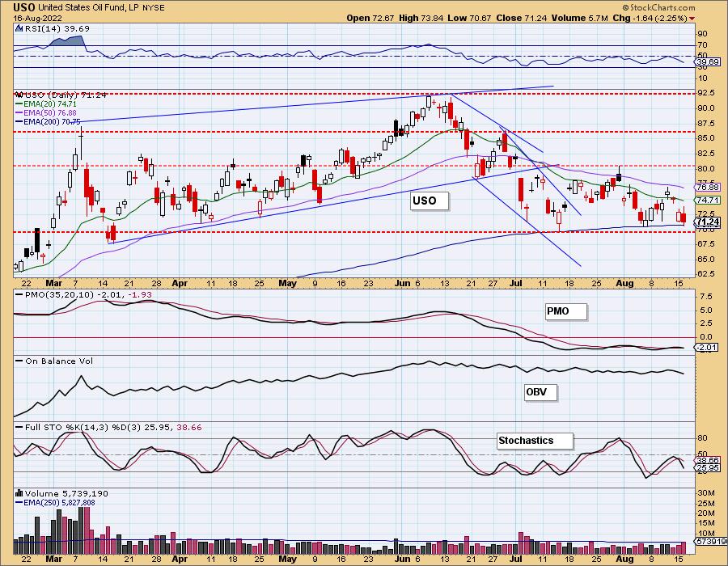Viewport: 728px width, 566px height.
Task: Click the 38.66 stochastic value tag on right axis
Action: coord(708,461)
